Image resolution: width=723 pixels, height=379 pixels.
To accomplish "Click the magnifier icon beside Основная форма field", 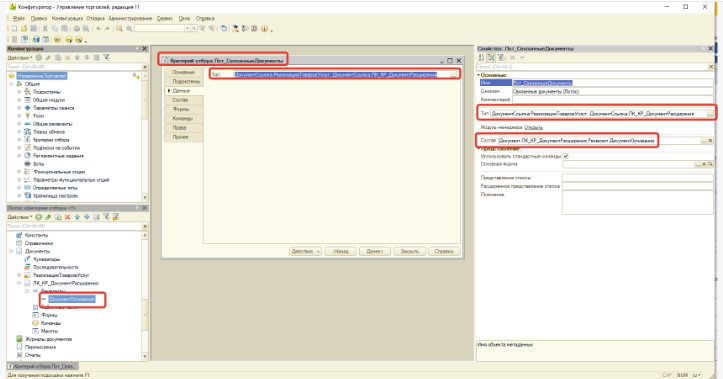I will 711,164.
